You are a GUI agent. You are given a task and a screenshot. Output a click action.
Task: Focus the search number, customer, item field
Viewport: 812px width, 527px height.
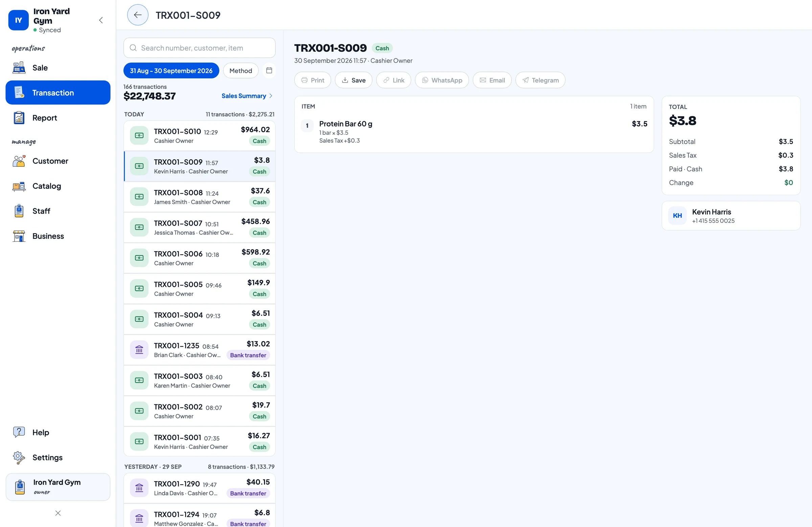[199, 48]
